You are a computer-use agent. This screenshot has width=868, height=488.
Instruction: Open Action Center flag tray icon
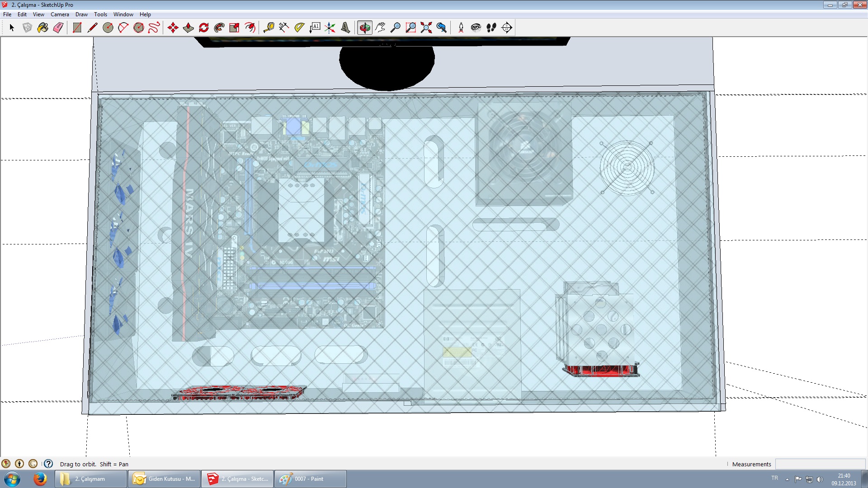[x=798, y=479]
